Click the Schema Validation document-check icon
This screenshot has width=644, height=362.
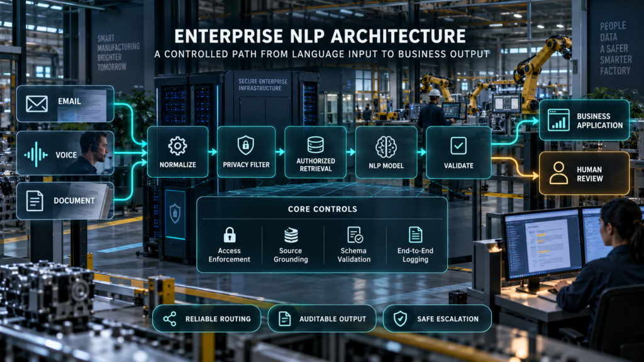[x=354, y=235]
